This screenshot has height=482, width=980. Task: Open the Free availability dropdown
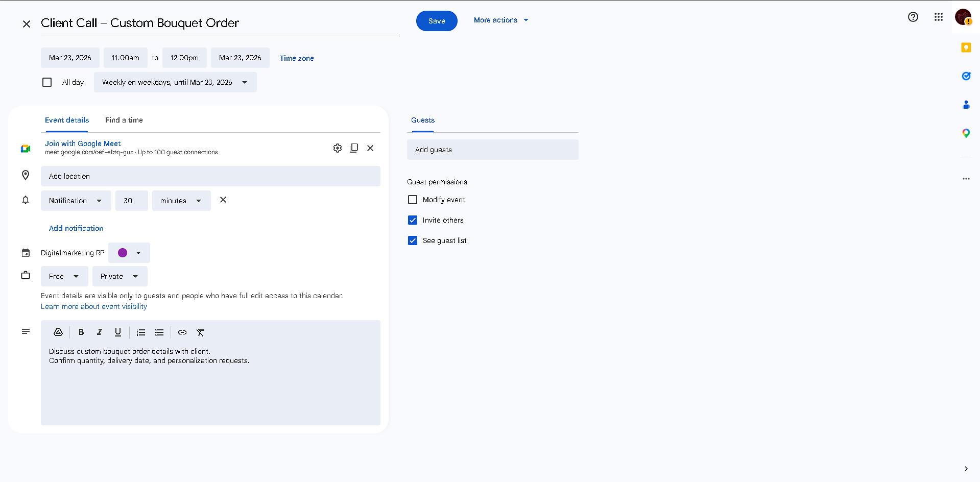[64, 276]
